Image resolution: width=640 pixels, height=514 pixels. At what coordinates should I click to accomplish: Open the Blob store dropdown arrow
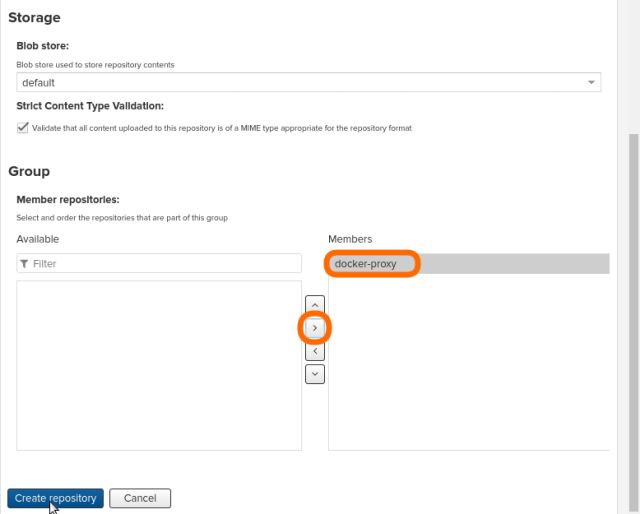point(591,83)
